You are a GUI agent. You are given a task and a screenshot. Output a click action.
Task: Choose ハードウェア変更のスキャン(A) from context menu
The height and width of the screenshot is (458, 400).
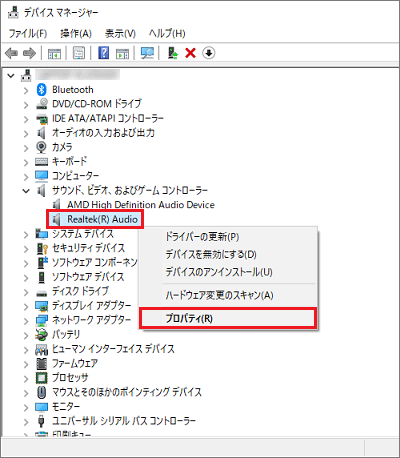point(228,295)
